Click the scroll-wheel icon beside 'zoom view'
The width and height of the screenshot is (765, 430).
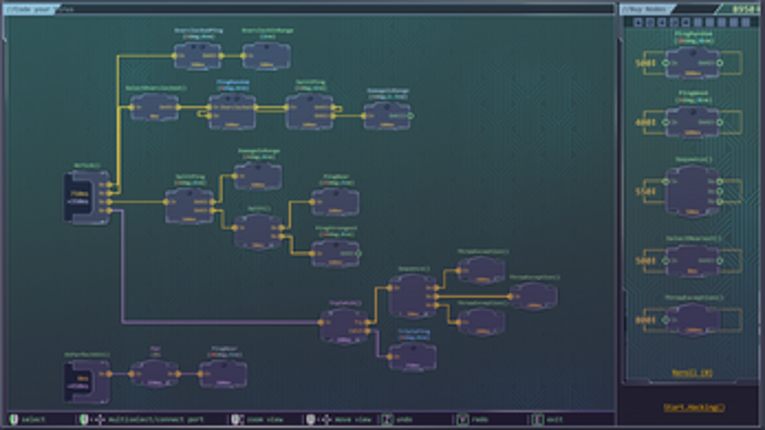[235, 419]
